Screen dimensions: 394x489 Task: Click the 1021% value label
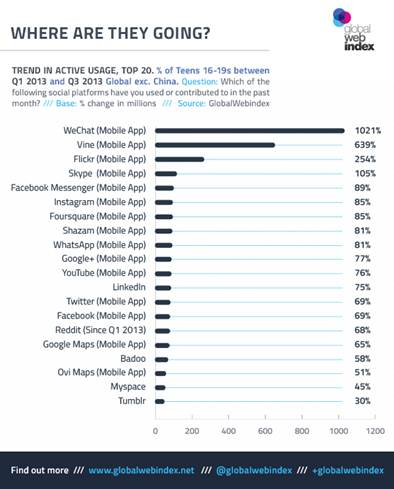click(x=368, y=130)
